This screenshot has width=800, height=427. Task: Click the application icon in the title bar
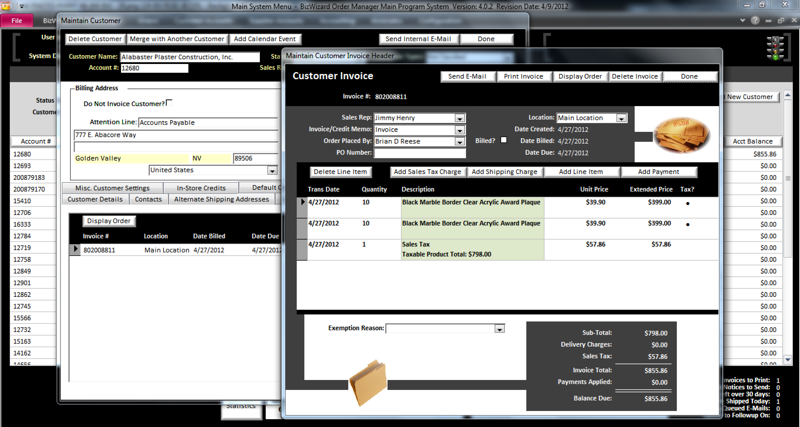coord(5,5)
